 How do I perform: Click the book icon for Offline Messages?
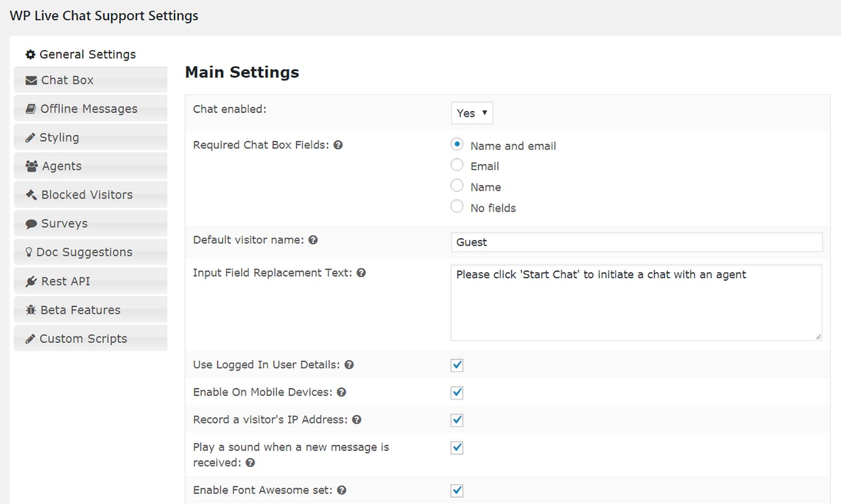pyautogui.click(x=30, y=109)
